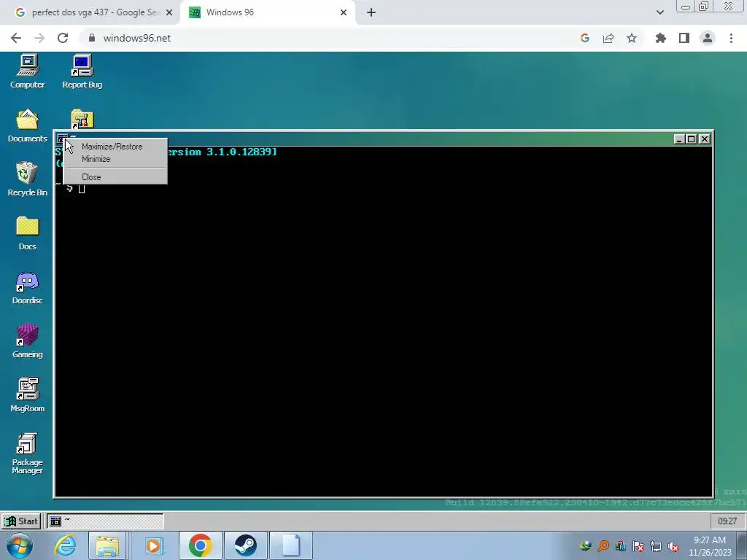This screenshot has width=747, height=560.
Task: Open the media player taskbar icon
Action: [153, 545]
